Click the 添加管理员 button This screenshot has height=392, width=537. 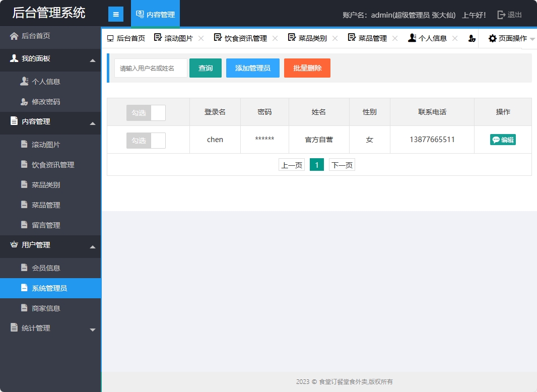252,68
